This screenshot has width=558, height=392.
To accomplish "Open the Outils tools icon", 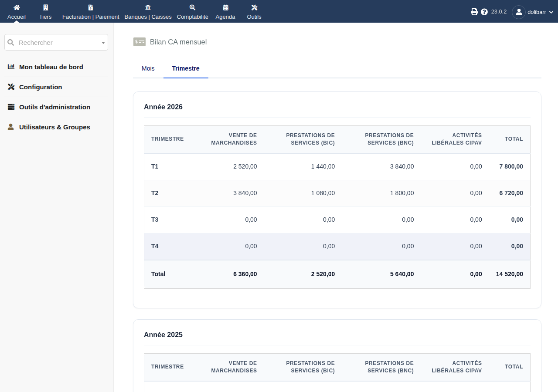I will coord(254,7).
